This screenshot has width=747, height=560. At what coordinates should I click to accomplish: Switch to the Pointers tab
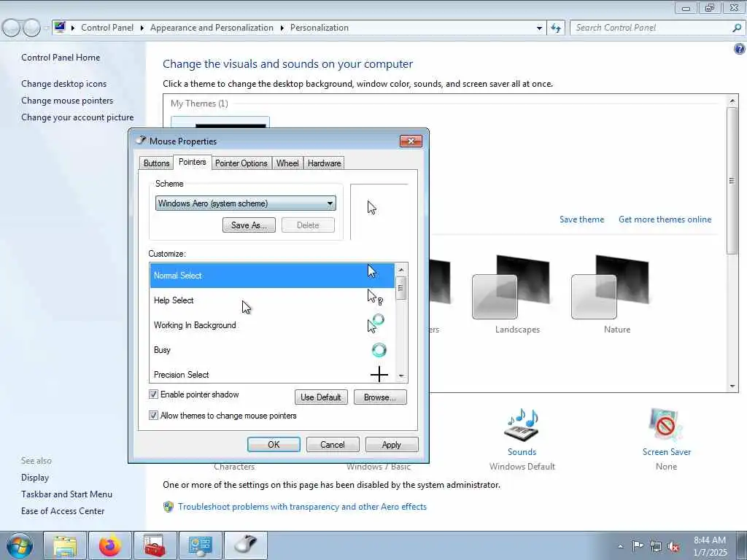point(193,162)
